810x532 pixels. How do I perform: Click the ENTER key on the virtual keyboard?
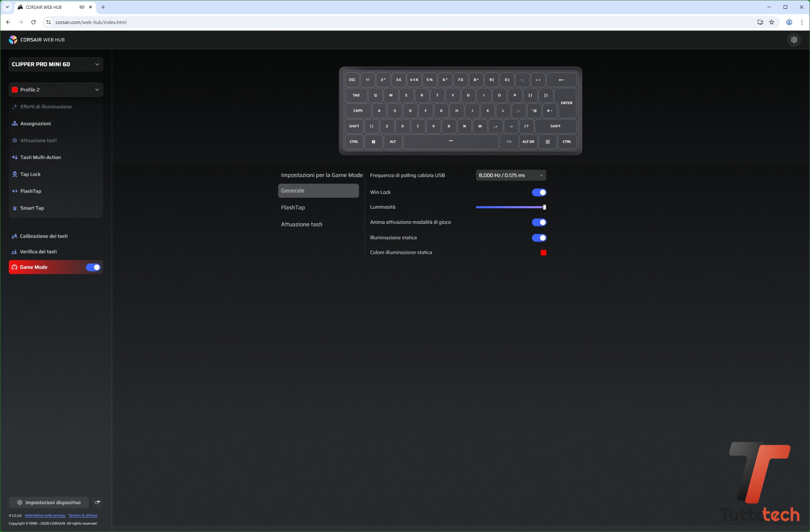coord(567,103)
